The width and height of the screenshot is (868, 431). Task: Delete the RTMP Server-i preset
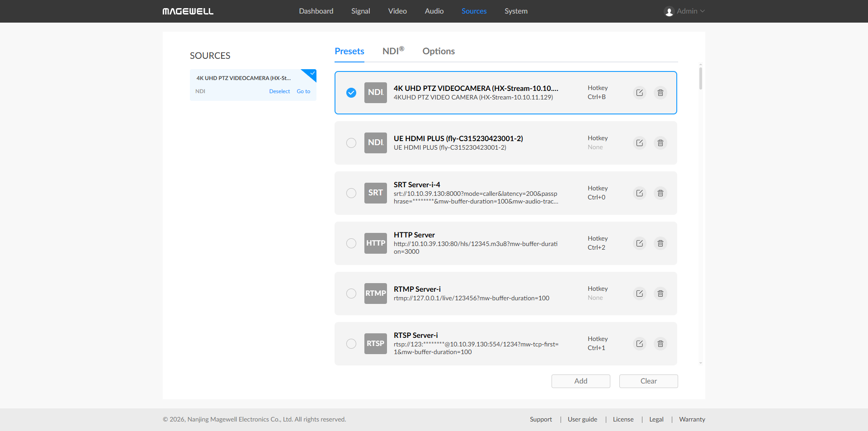660,294
